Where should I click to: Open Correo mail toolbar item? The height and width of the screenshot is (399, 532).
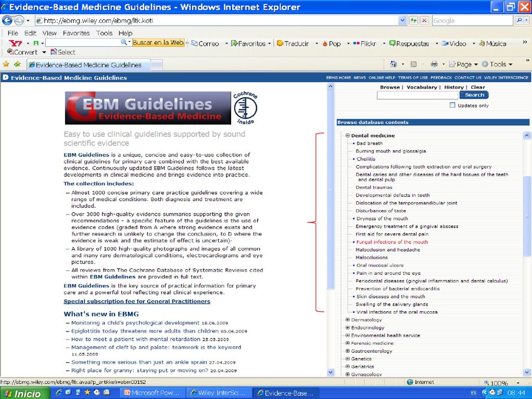(205, 44)
